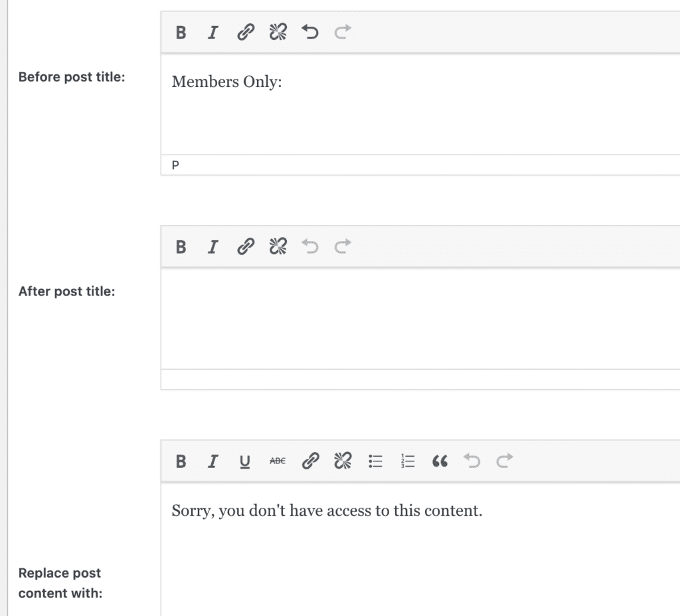The width and height of the screenshot is (680, 616).
Task: Open the Insert link tool above Members Only text
Action: point(245,31)
